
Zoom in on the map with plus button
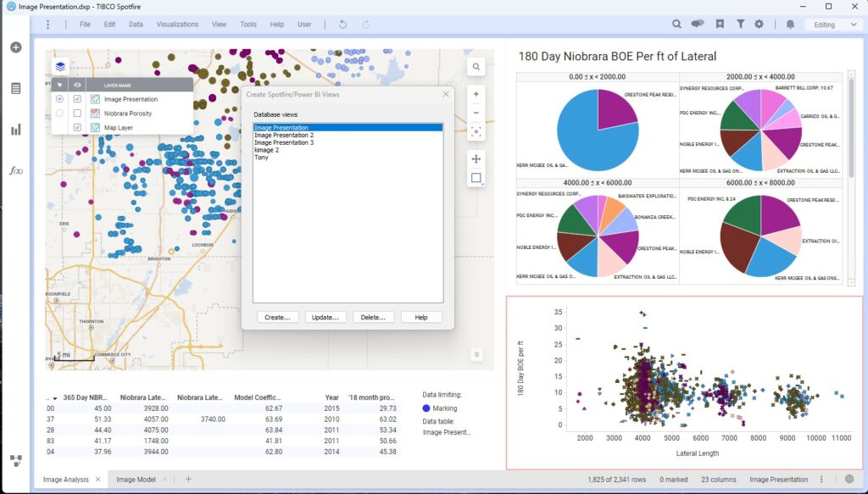tap(476, 94)
